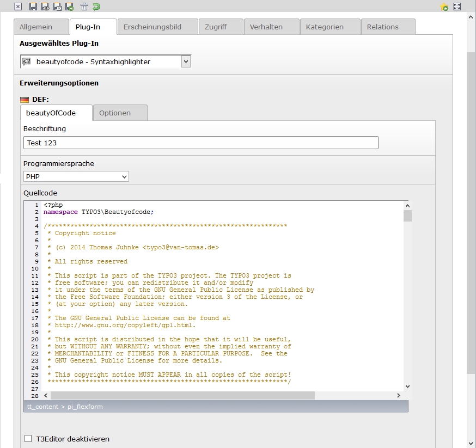Image resolution: width=476 pixels, height=448 pixels.
Task: Switch to the Erscheinungsbild tab
Action: [x=158, y=27]
